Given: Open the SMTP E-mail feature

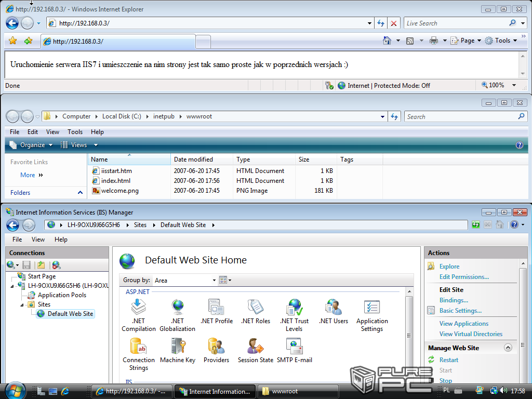Looking at the screenshot, I should point(294,350).
